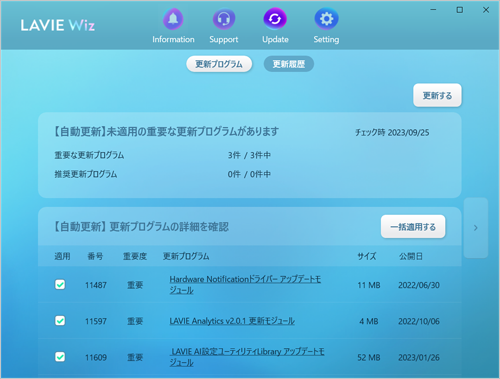Uncheck update number 11597
Image resolution: width=500 pixels, height=379 pixels.
[x=60, y=321]
